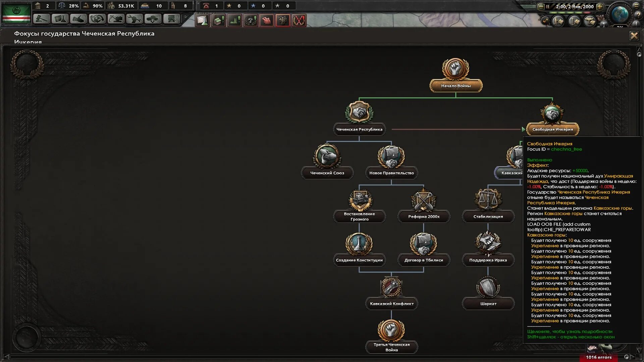Click the game speed indicator bar
The image size is (644, 362).
point(570,13)
